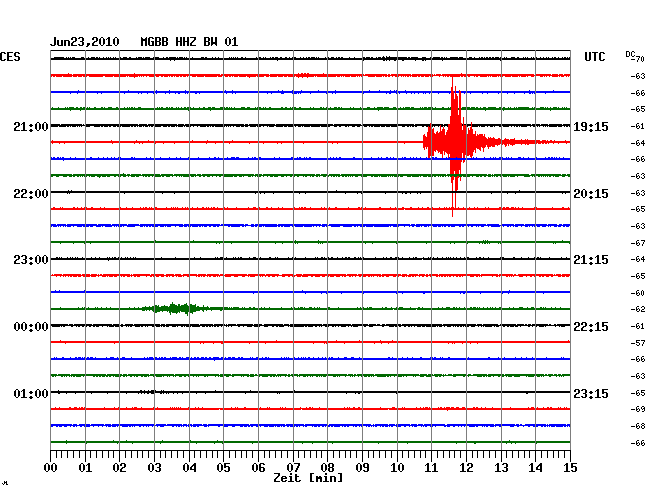Click the 01:00 local time label

31,393
